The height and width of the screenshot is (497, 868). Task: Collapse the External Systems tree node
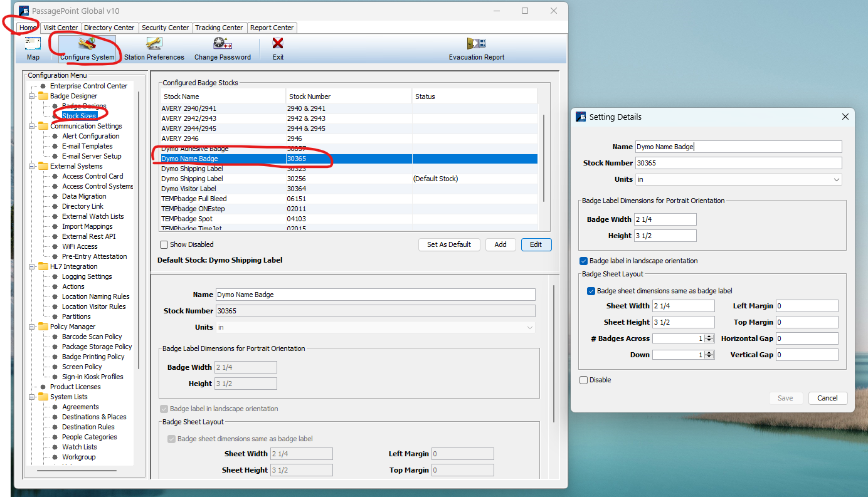pos(32,166)
